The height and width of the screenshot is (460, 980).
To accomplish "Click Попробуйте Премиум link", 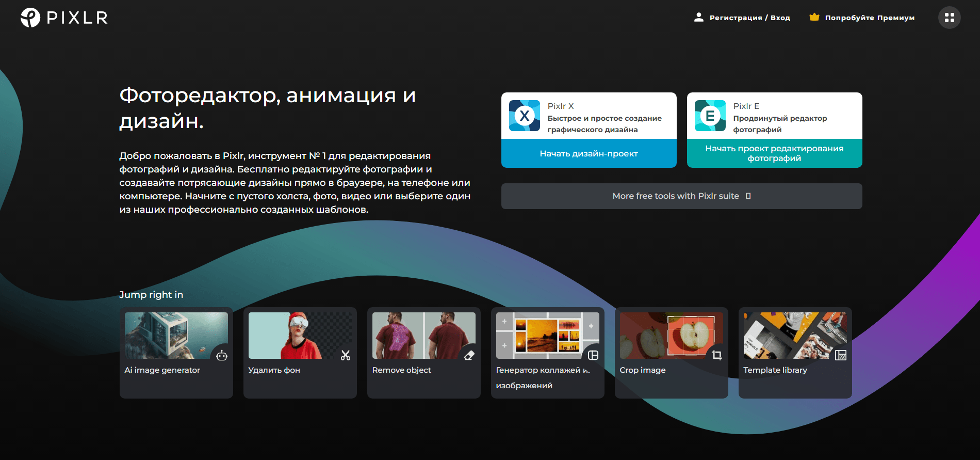I will (x=870, y=18).
